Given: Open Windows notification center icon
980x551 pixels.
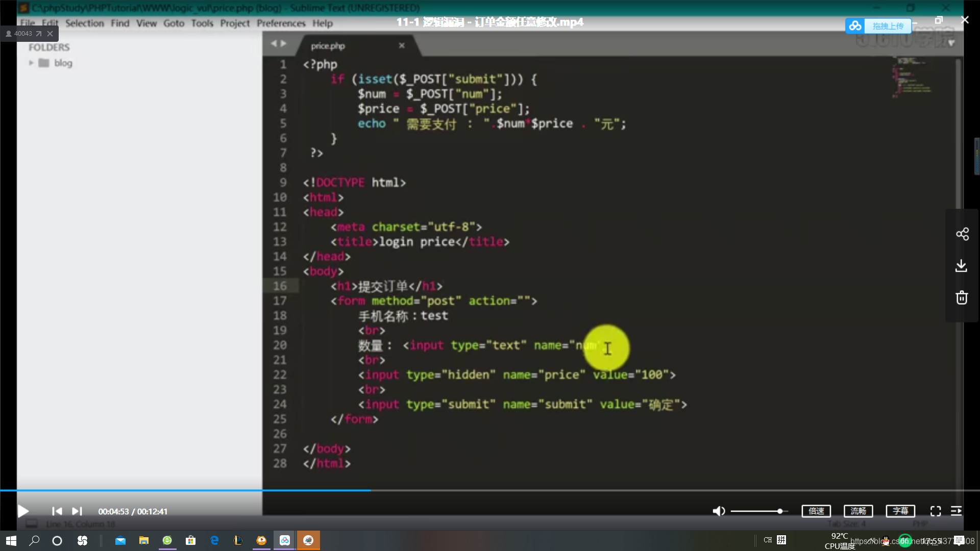Looking at the screenshot, I should pos(959,540).
